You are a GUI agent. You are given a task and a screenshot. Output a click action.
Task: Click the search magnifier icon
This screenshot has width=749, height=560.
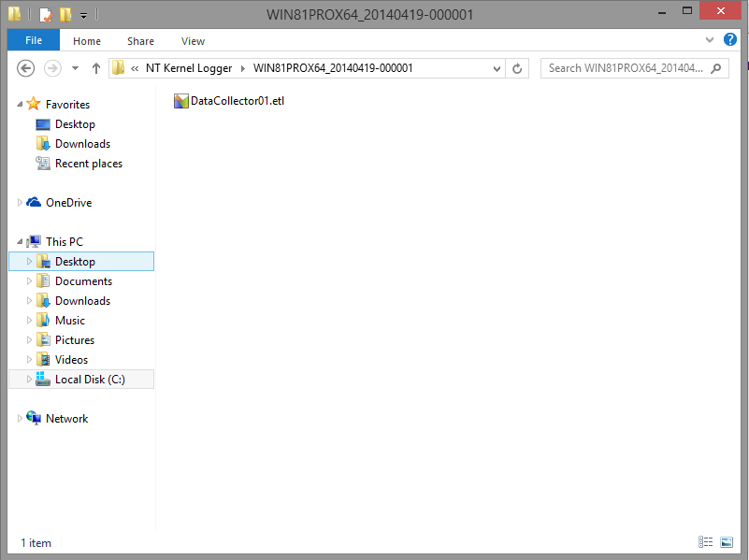[x=716, y=69]
